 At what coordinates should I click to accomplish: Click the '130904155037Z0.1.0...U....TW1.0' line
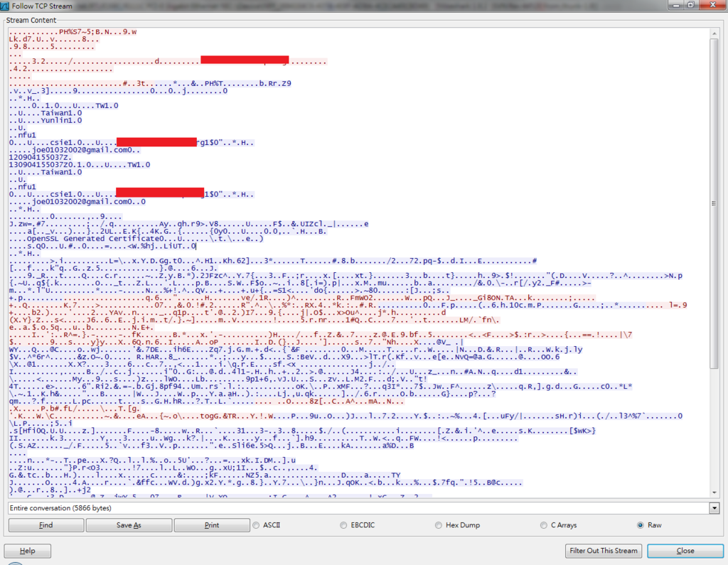point(80,165)
